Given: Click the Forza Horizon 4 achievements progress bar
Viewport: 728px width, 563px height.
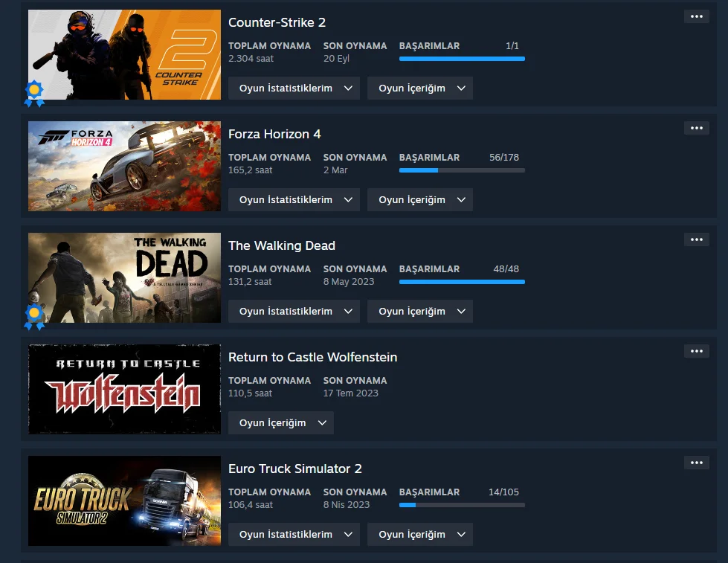Looking at the screenshot, I should point(462,170).
